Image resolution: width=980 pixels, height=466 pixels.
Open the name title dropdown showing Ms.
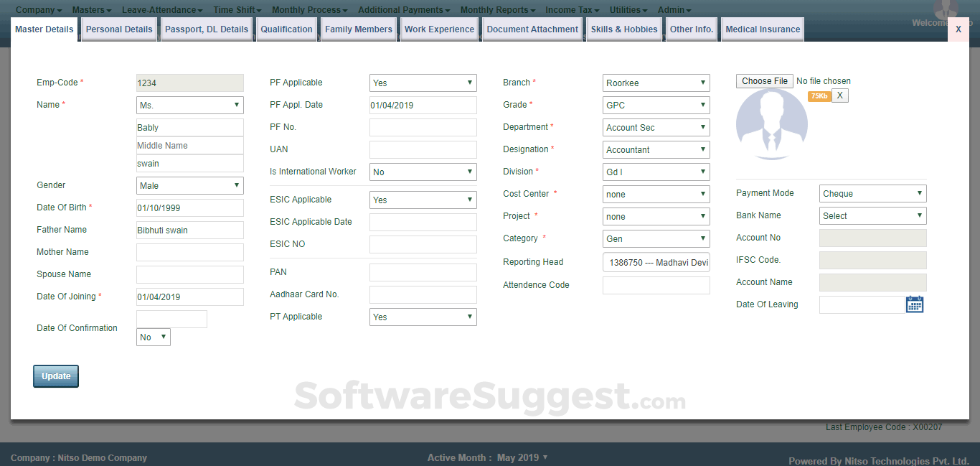click(x=190, y=105)
